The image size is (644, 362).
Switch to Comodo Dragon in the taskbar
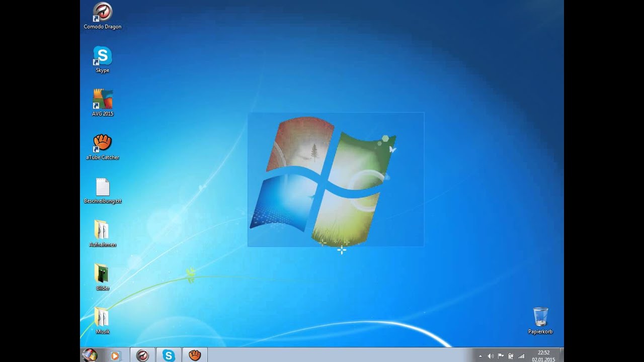[x=142, y=355]
